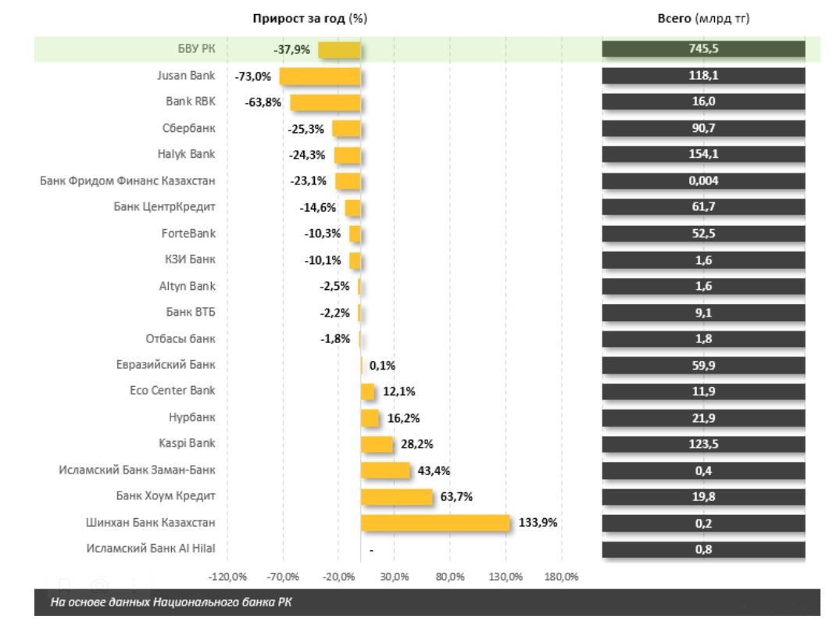
Task: Click the Банк Хоум Кредит growth bar
Action: click(x=396, y=496)
